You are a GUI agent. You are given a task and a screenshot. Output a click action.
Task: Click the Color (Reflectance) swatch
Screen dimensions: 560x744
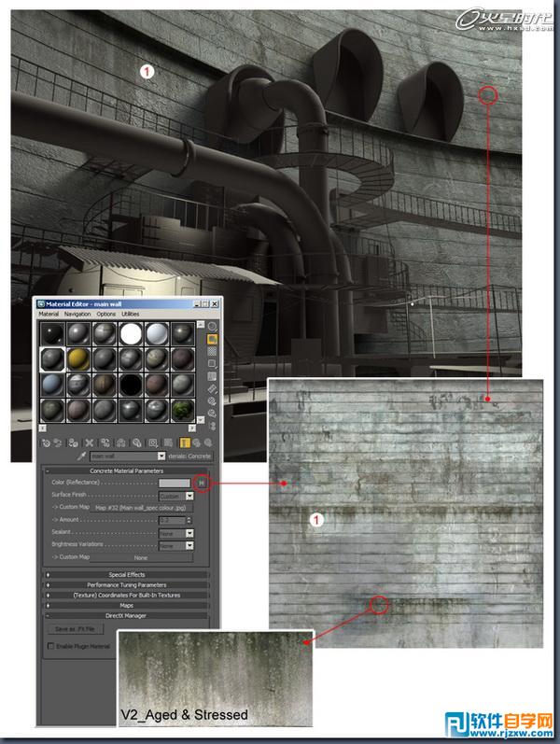pyautogui.click(x=175, y=484)
